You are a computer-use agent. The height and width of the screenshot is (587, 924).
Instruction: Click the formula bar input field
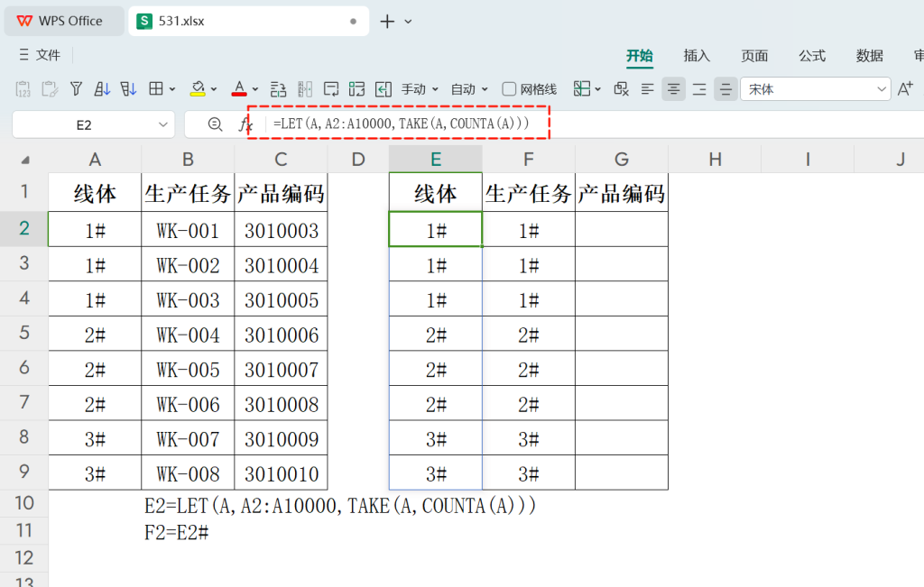click(596, 124)
